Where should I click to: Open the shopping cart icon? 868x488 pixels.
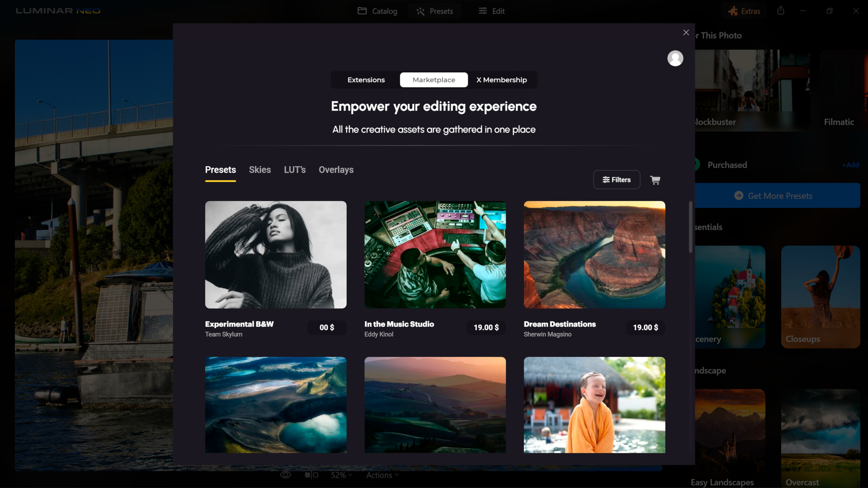tap(655, 180)
